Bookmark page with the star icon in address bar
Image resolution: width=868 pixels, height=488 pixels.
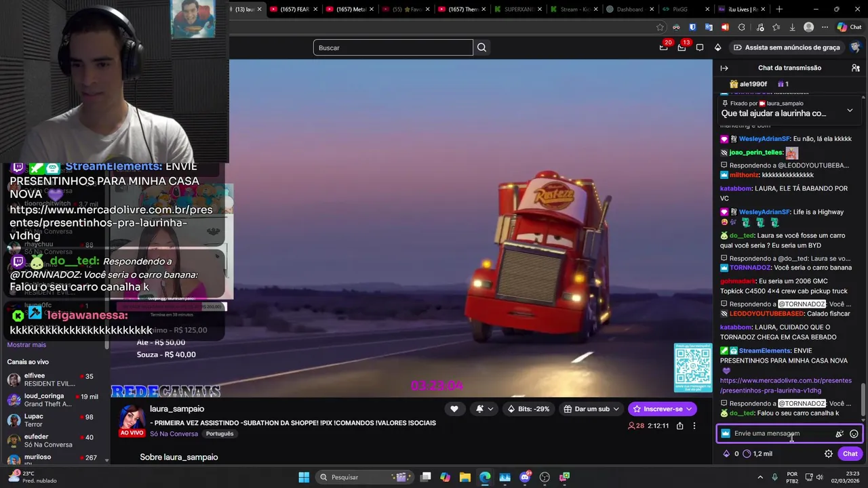pos(660,27)
